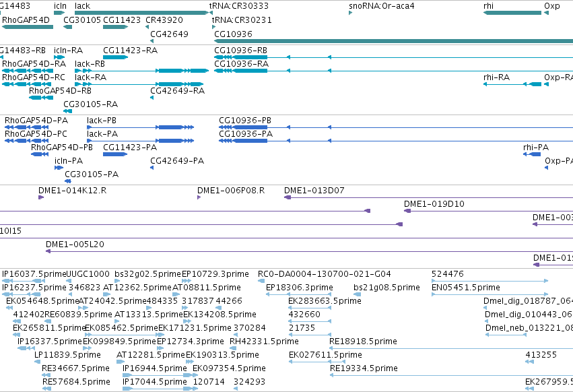573x392 pixels.
Task: Click EST EP10729.3prime label
Action: click(215, 274)
